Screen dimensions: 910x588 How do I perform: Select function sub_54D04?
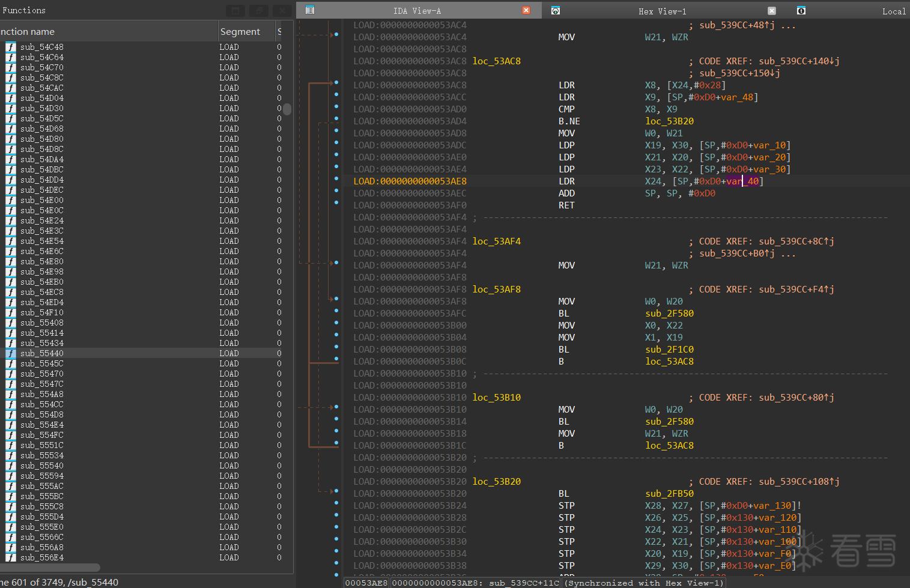click(41, 98)
